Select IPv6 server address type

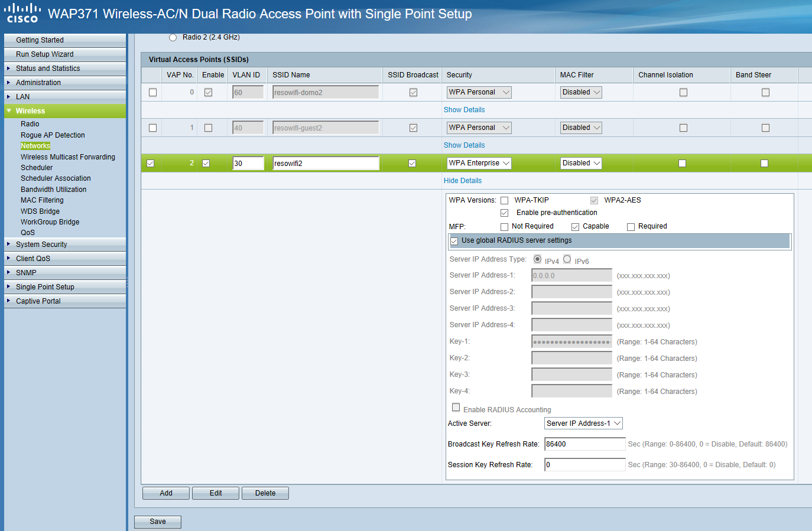pyautogui.click(x=567, y=259)
